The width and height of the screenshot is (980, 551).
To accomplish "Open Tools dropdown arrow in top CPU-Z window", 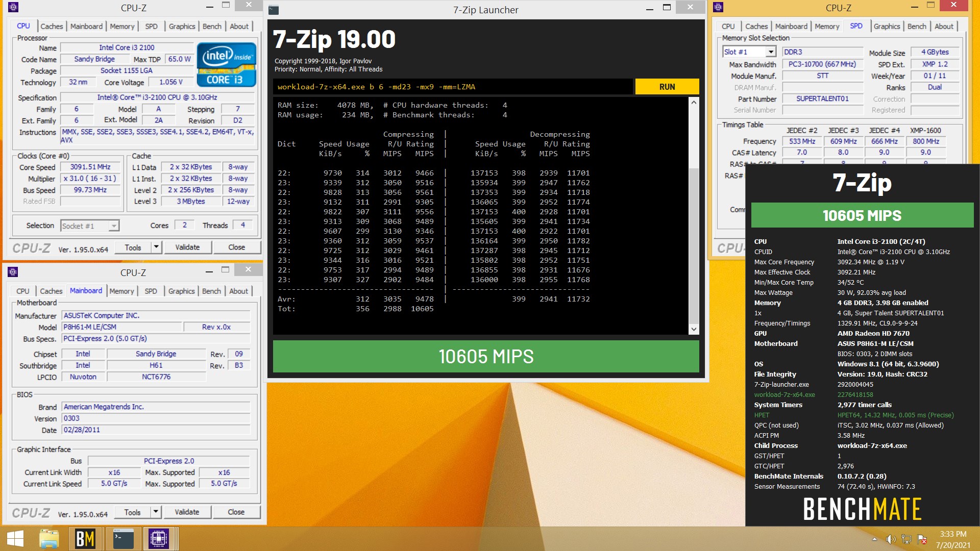I will 156,247.
